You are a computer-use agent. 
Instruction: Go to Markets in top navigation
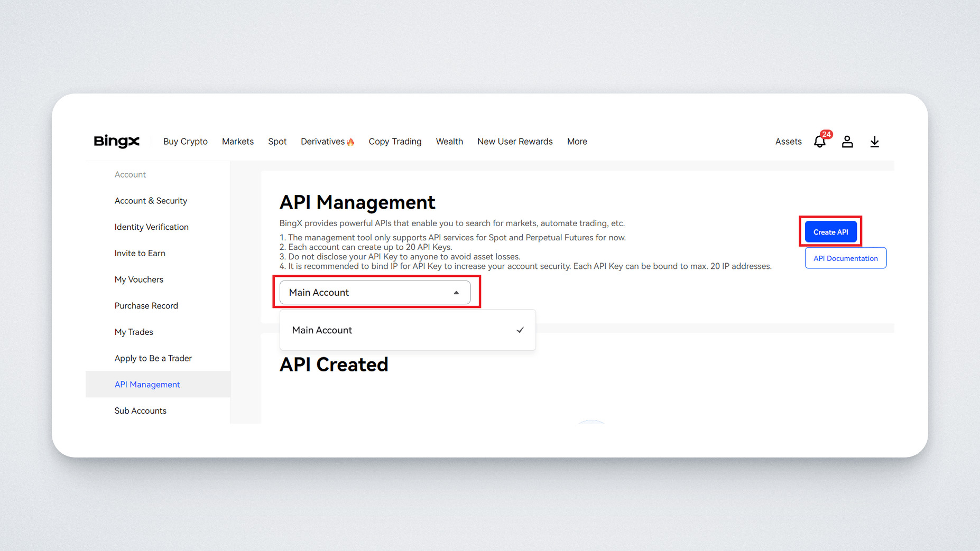tap(238, 142)
